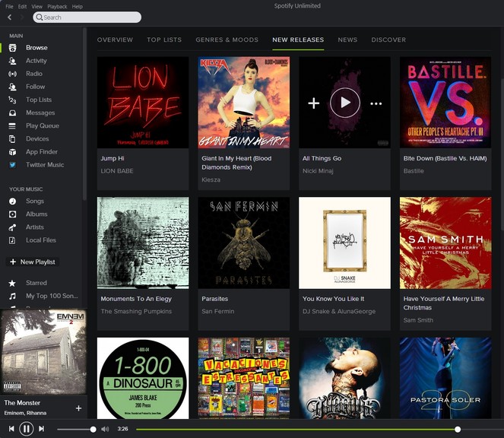Go back using the left arrow
This screenshot has width=504, height=438.
tap(10, 17)
